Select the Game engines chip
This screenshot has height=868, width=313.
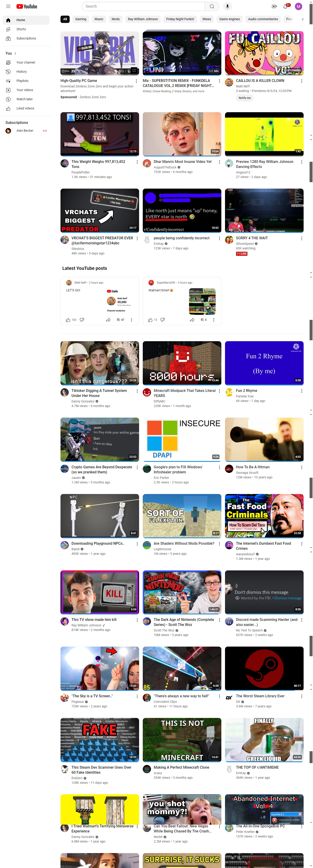(230, 19)
